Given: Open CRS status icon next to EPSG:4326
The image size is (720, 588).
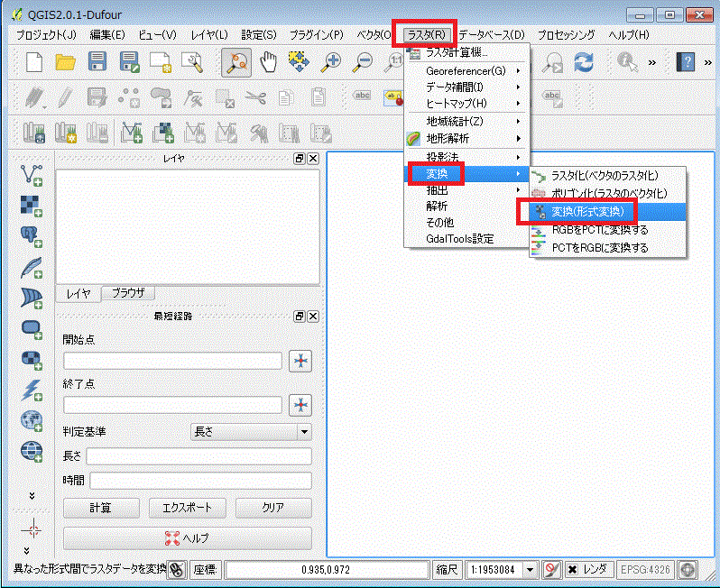Looking at the screenshot, I should tap(689, 570).
